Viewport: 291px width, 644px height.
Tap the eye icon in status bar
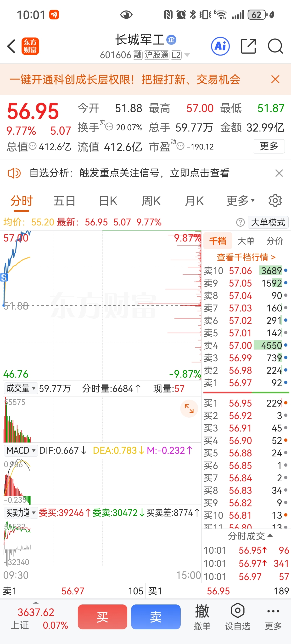(x=126, y=15)
